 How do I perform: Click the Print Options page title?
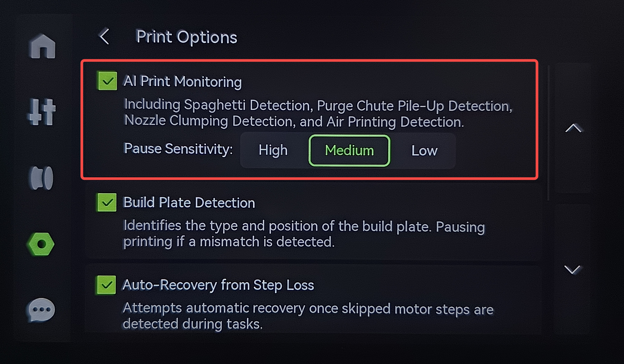click(187, 37)
